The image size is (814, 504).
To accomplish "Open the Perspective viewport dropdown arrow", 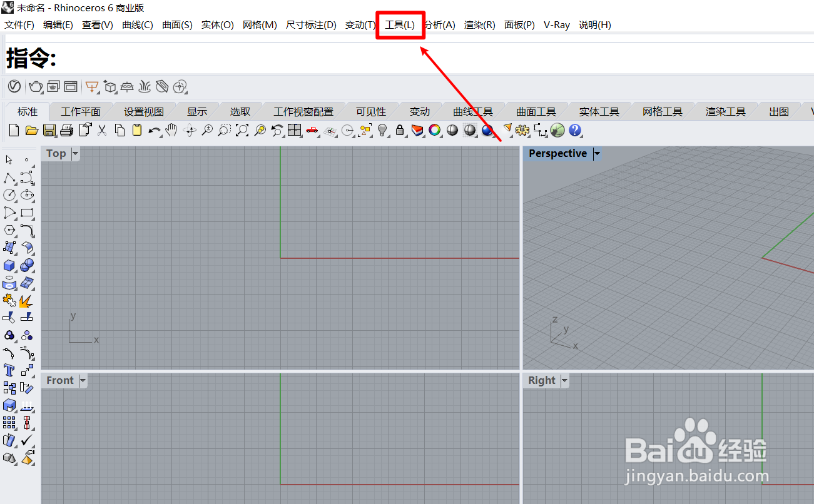I will coord(597,153).
